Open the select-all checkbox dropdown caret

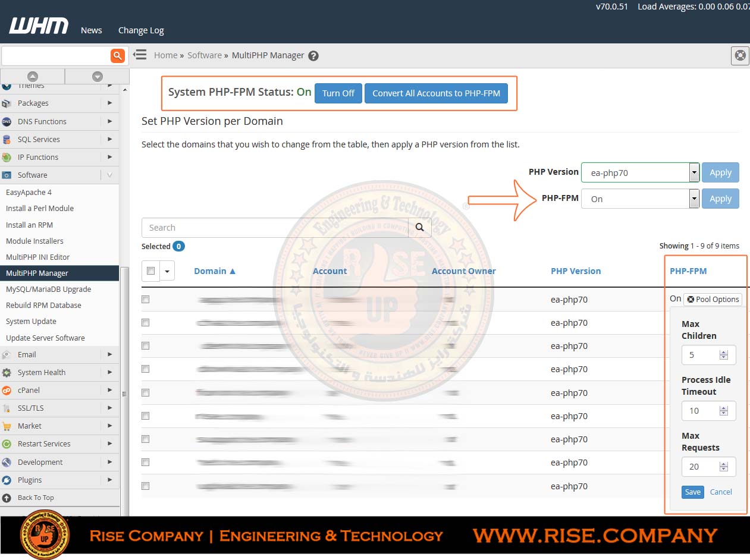[167, 271]
